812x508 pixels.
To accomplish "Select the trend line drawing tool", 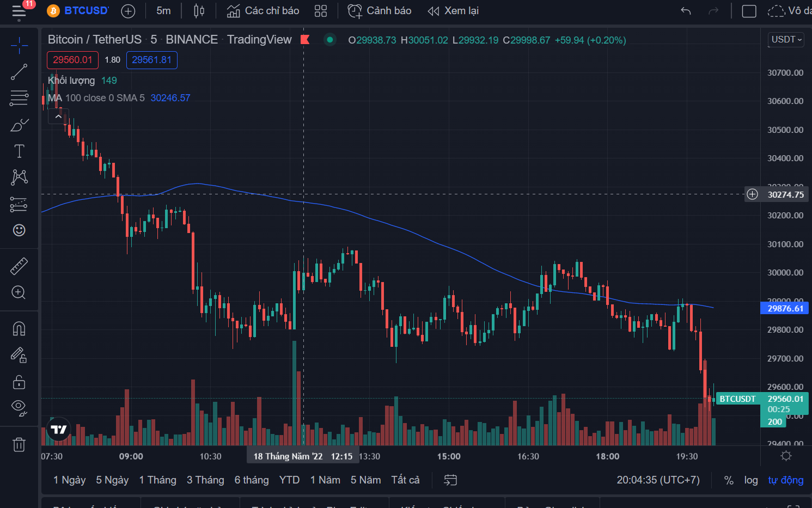I will pos(19,72).
